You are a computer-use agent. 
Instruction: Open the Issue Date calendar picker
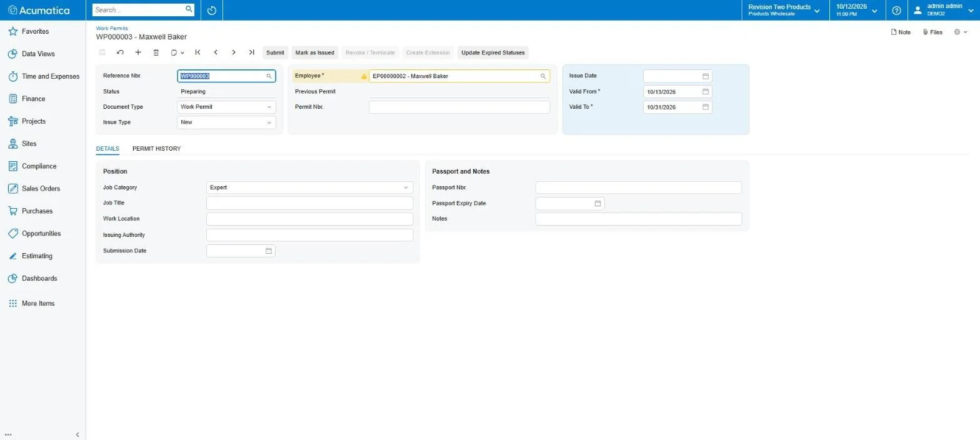(706, 76)
